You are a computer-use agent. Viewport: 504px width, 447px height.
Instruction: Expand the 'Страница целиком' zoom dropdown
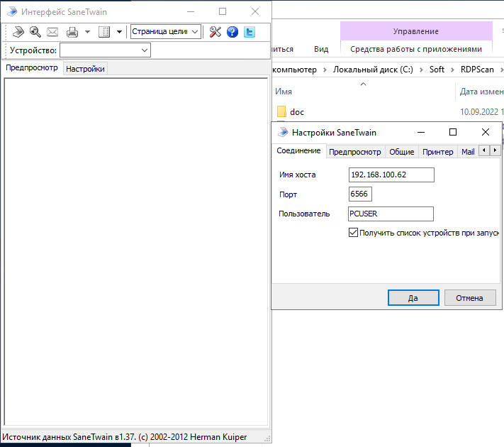[x=195, y=32]
